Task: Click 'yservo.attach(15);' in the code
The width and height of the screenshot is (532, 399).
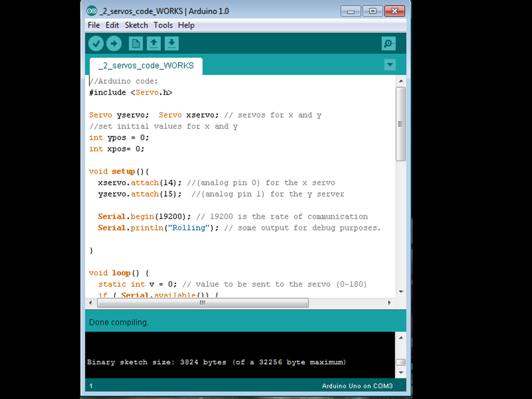Action: click(140, 194)
